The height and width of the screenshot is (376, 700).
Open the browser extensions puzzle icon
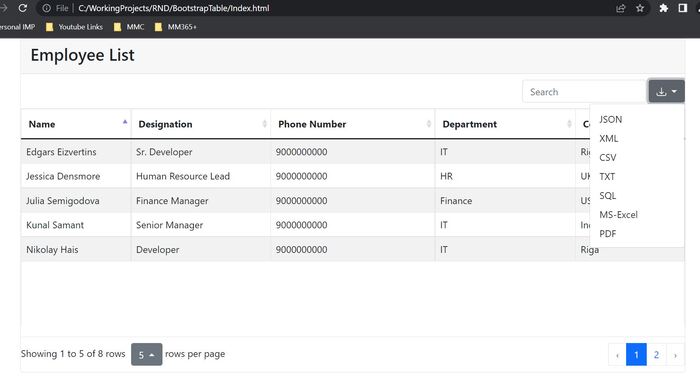pos(663,8)
